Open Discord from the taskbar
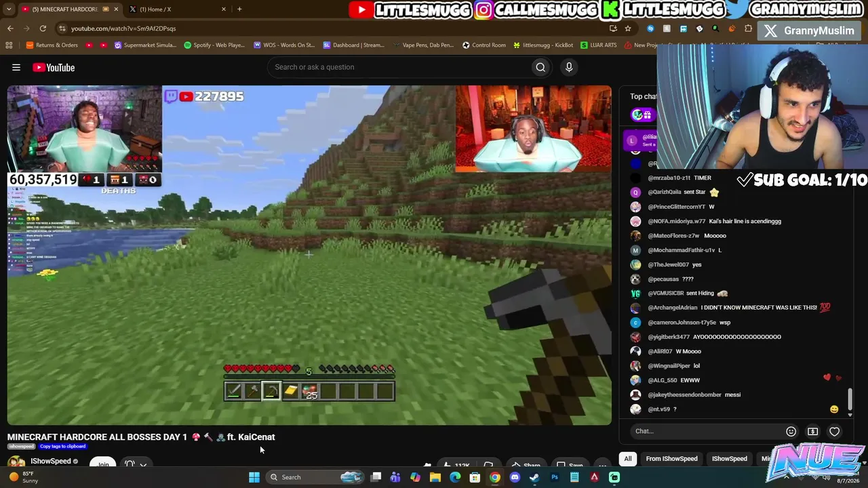The height and width of the screenshot is (488, 868). coord(515,477)
